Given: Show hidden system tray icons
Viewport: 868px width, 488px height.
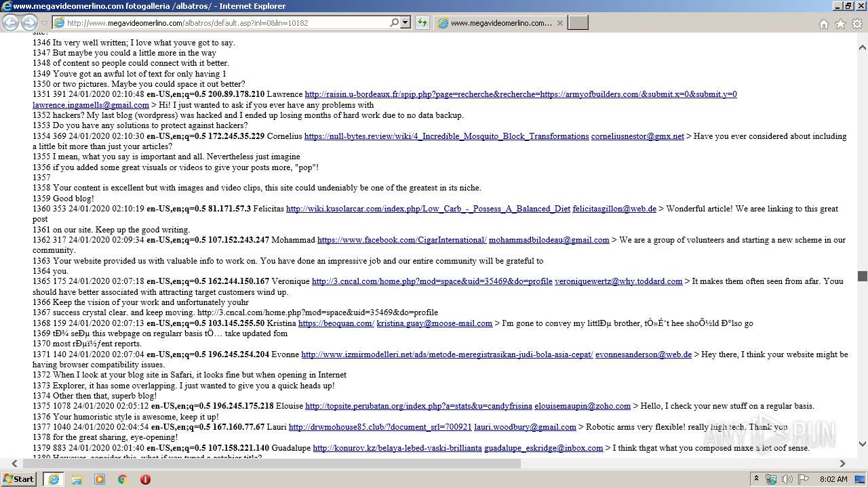Looking at the screenshot, I should click(x=757, y=479).
